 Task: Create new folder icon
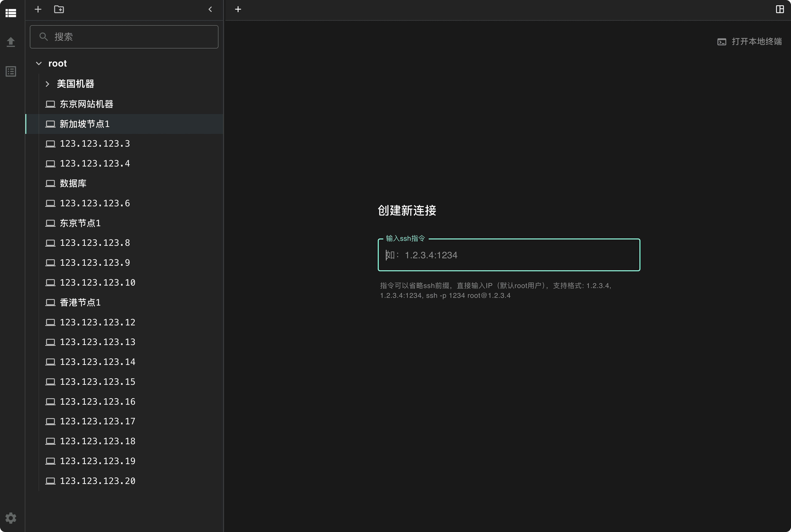click(x=59, y=9)
